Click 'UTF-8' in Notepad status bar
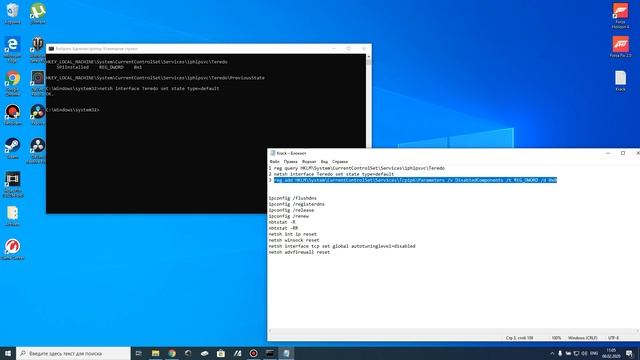 [613, 338]
